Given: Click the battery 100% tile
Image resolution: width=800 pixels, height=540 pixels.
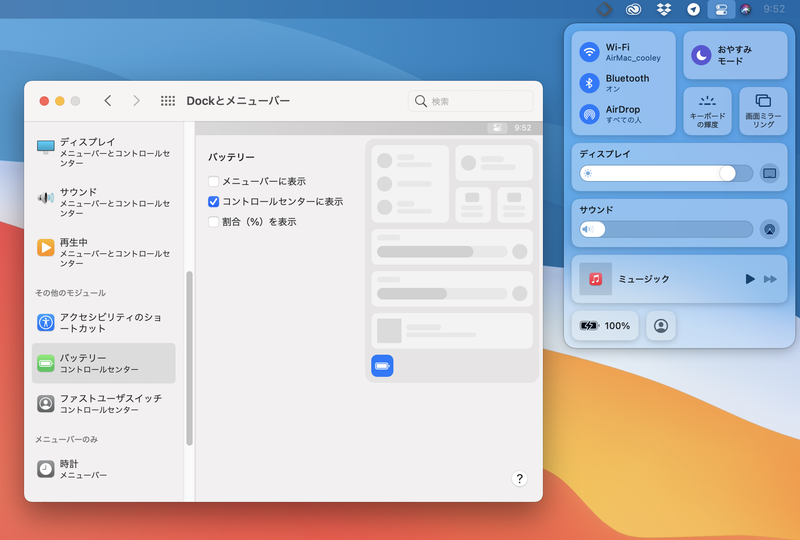Looking at the screenshot, I should (605, 326).
